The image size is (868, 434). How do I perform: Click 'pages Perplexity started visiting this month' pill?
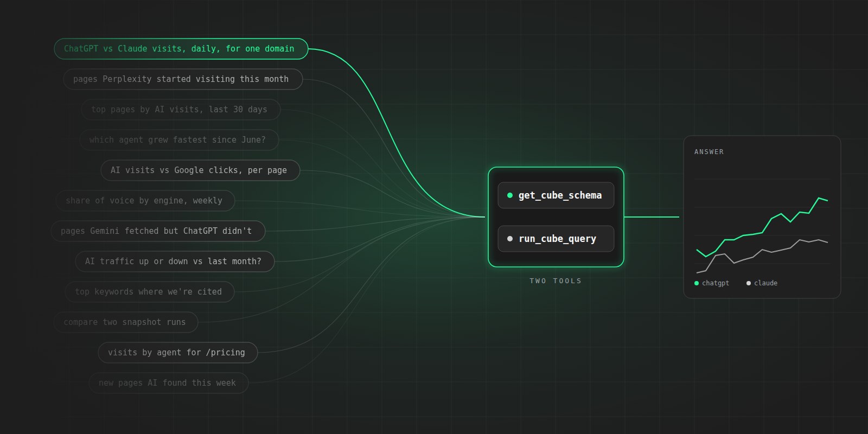183,79
